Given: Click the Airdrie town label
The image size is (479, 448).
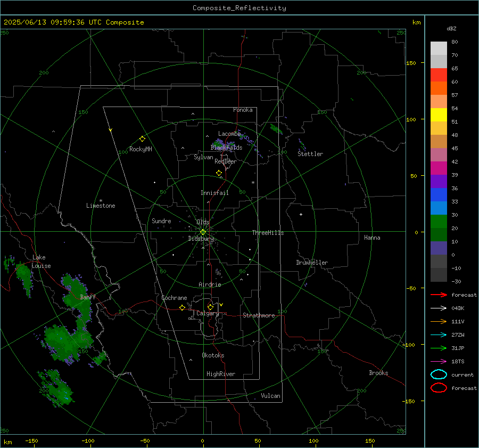Looking at the screenshot, I should coord(210,284).
